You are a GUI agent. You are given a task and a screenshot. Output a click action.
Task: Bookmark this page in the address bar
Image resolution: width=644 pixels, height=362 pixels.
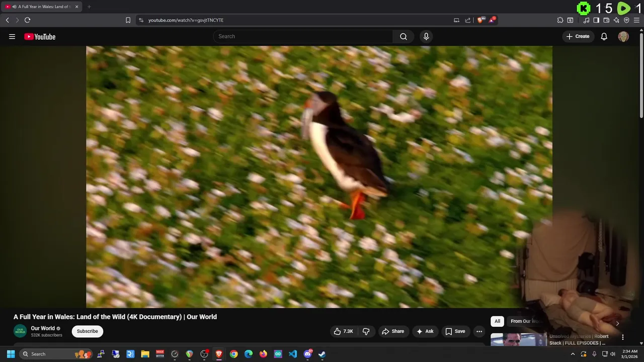[x=128, y=20]
